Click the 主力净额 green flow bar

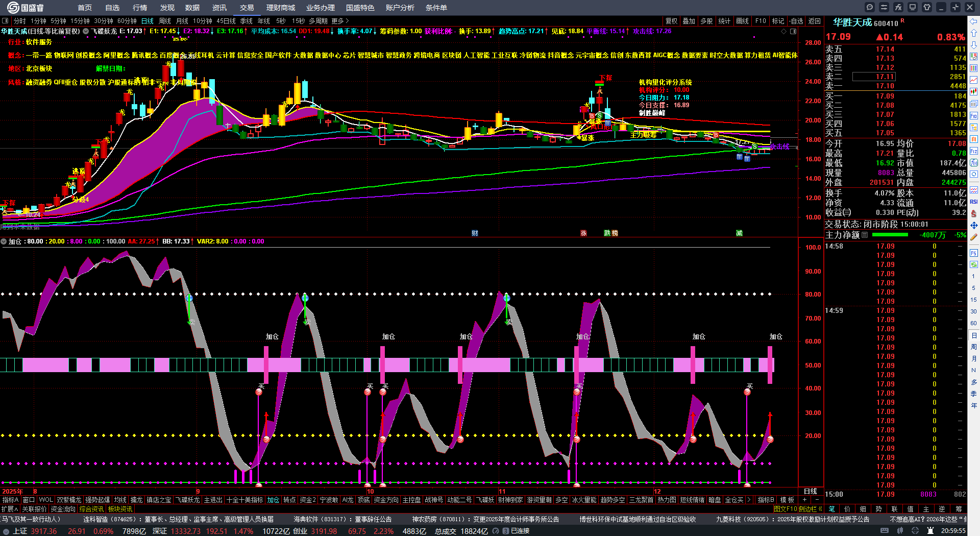[x=890, y=235]
